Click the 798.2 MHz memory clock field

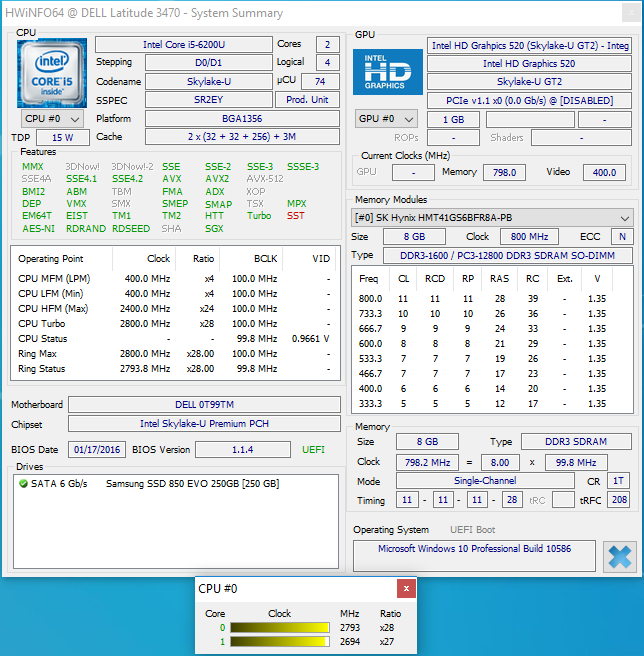[x=427, y=463]
